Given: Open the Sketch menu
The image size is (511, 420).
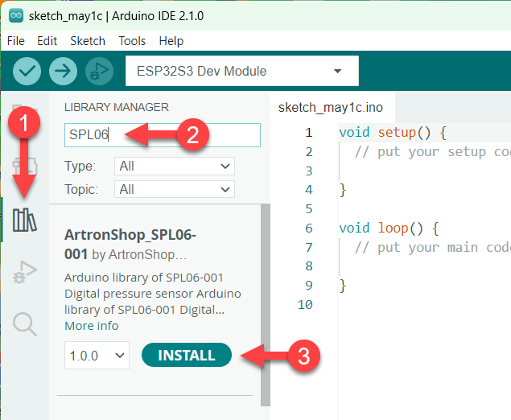Looking at the screenshot, I should (x=88, y=41).
